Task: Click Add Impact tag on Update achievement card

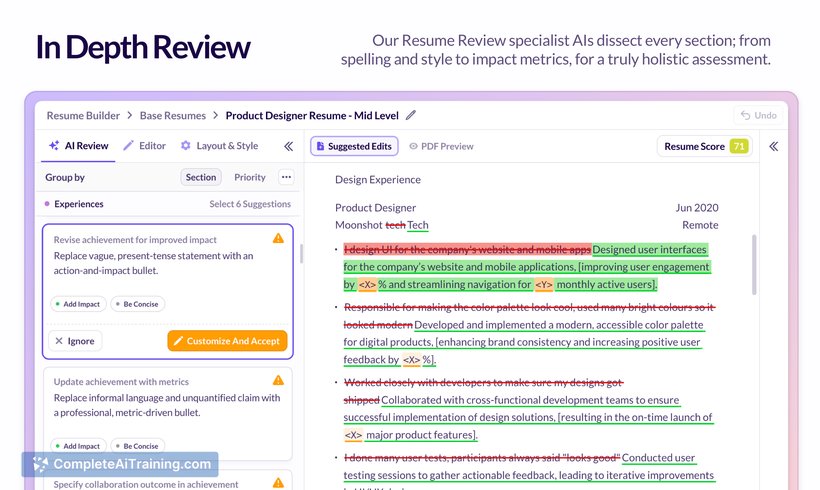Action: (x=78, y=446)
